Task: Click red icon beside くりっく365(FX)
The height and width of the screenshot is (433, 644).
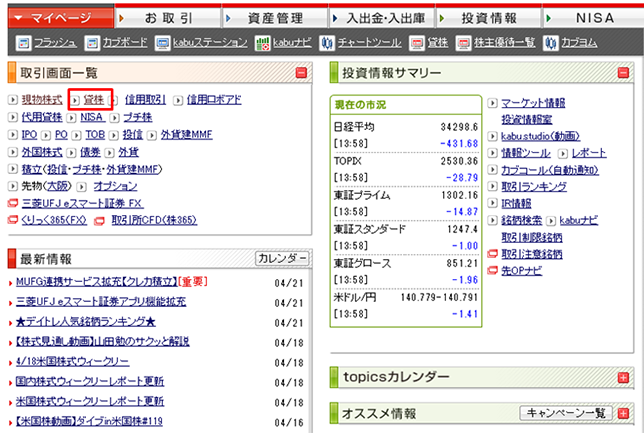Action: (x=13, y=220)
